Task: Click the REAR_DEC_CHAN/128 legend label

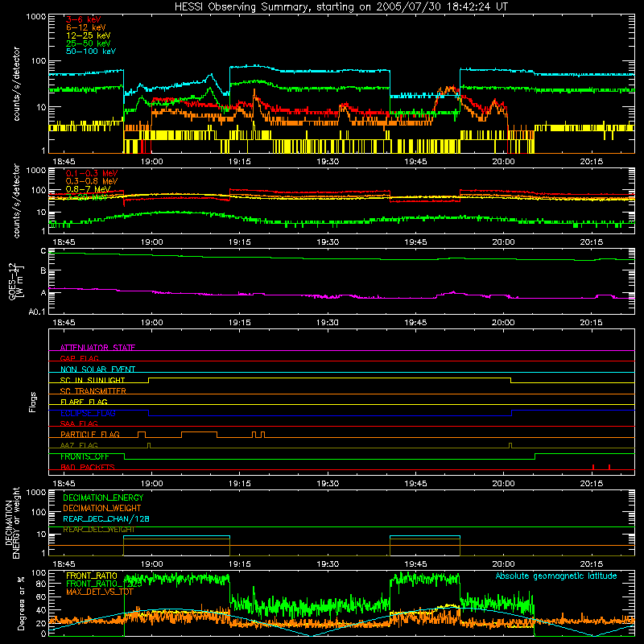Action: pos(106,518)
